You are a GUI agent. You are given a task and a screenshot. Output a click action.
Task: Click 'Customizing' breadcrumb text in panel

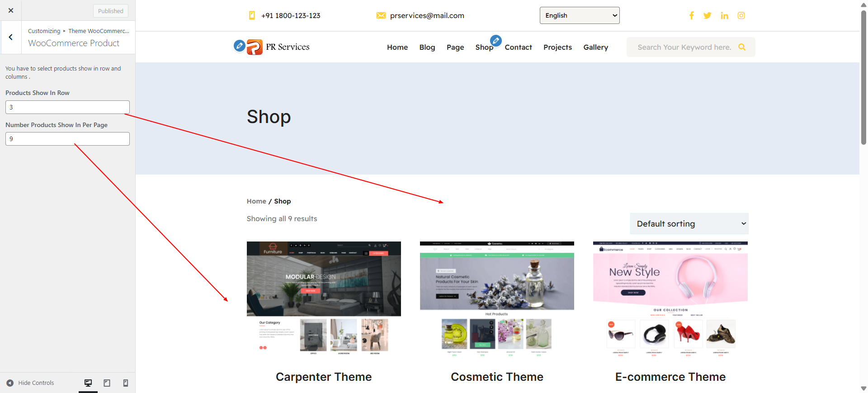[x=44, y=31]
